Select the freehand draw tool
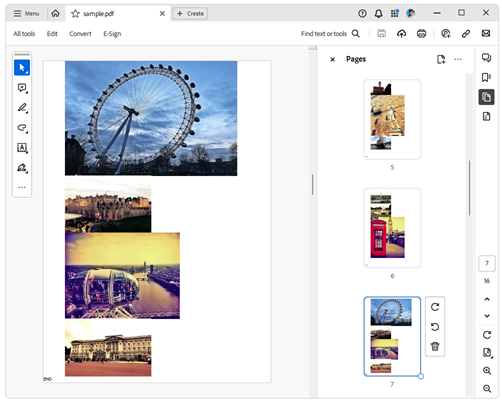This screenshot has height=403, width=502. pos(22,128)
